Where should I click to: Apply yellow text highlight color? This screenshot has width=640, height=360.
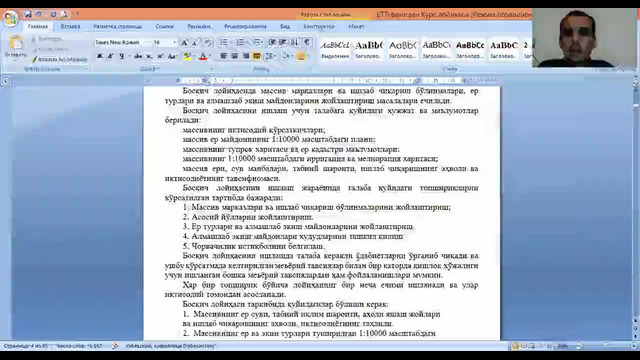coord(187,56)
